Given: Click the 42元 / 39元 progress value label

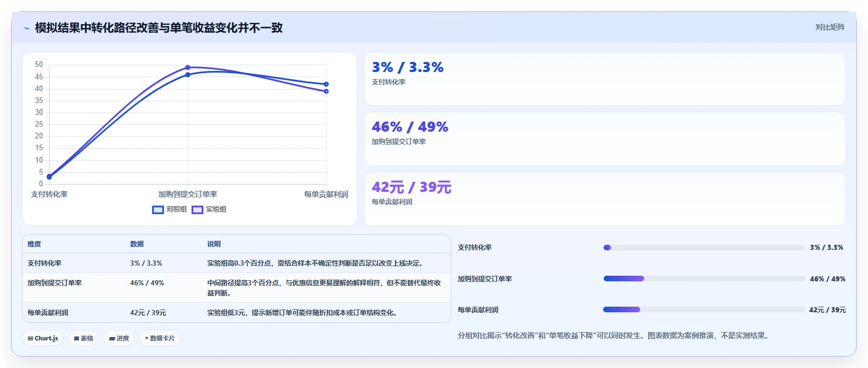Looking at the screenshot, I should pyautogui.click(x=827, y=309).
